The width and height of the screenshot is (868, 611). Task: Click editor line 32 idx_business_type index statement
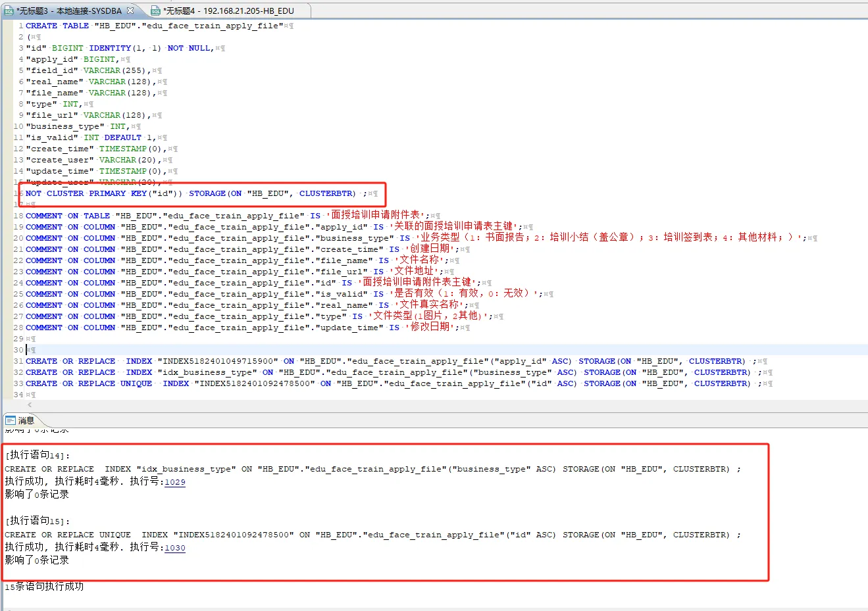click(x=394, y=372)
